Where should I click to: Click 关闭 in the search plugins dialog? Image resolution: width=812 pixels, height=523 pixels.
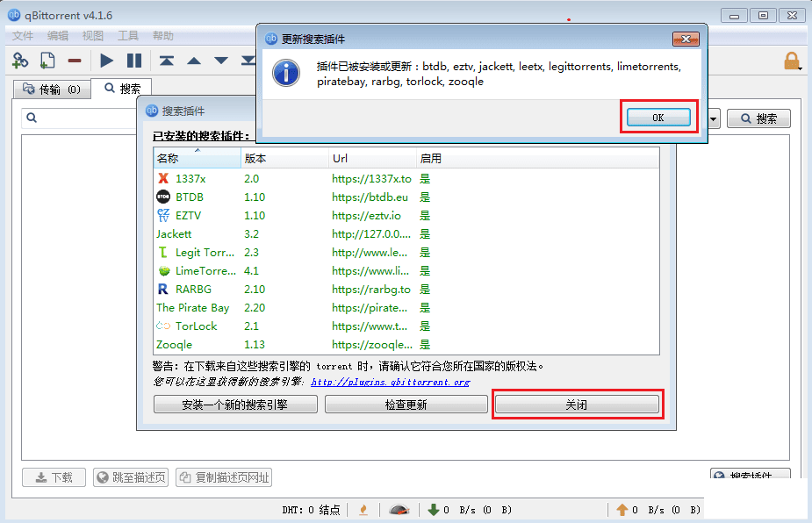(577, 405)
